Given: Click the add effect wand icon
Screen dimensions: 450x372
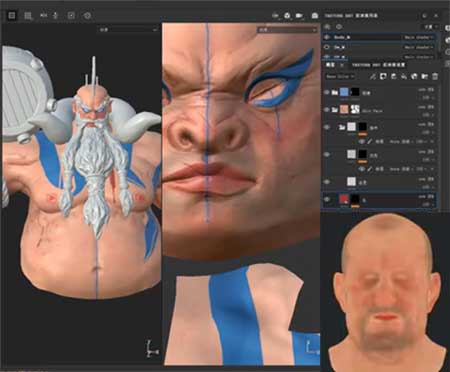Looking at the screenshot, I should coord(373,76).
